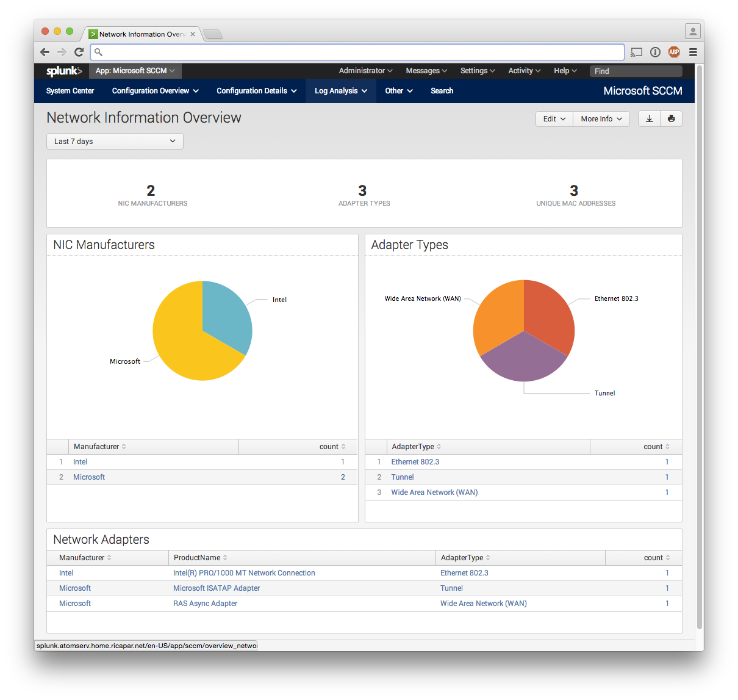Open the Other navigation menu
Viewport: 738px width, 700px height.
tap(399, 91)
